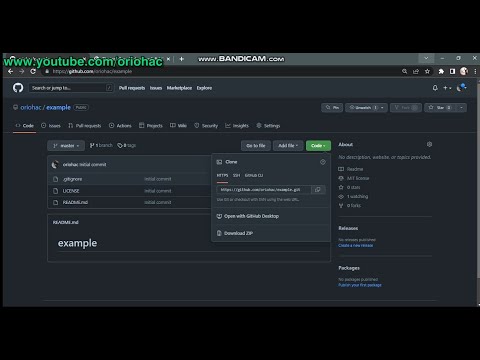Screen dimensions: 480x360
Task: Switch to the Issues repository tab
Action: [51, 126]
